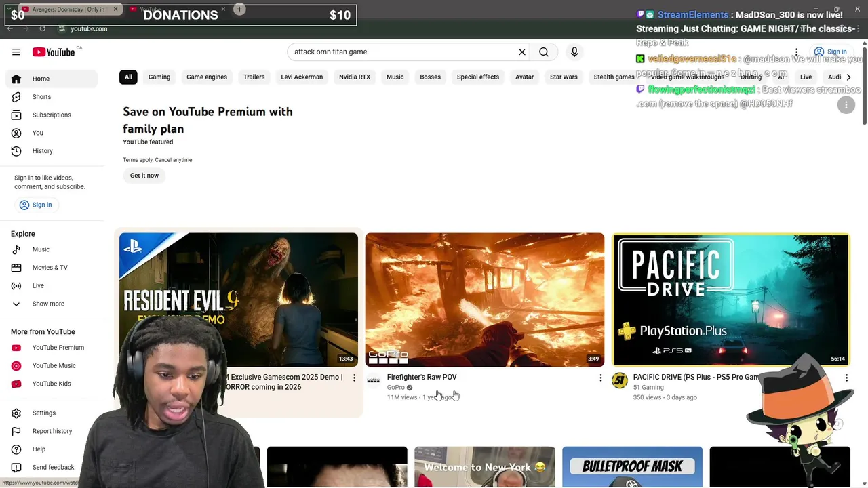The image size is (868, 488).
Task: Select the All filter chip
Action: pyautogui.click(x=128, y=77)
